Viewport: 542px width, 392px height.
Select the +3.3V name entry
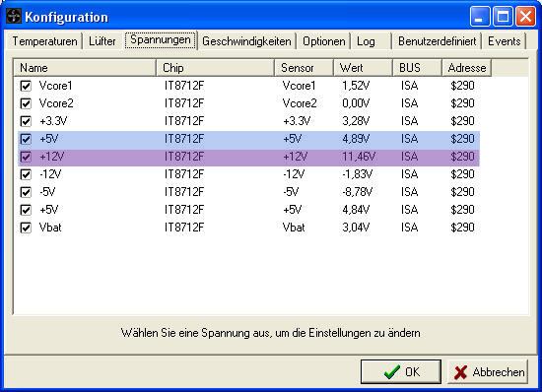pos(53,121)
